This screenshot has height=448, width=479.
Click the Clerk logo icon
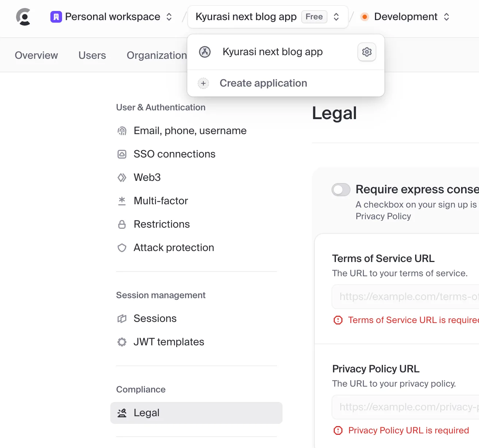[x=24, y=17]
